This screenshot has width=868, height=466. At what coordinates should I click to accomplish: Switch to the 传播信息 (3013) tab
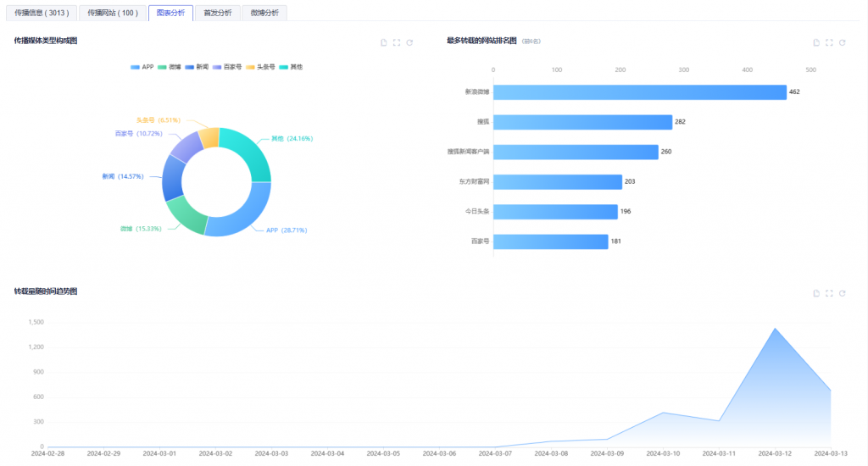click(41, 13)
